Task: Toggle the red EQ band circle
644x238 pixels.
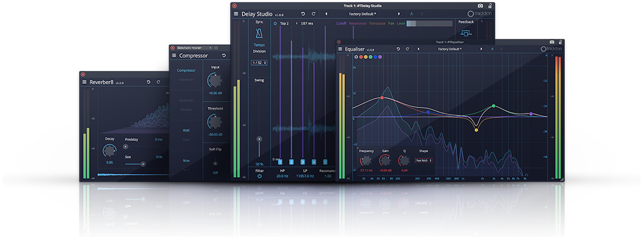Action: (361, 57)
